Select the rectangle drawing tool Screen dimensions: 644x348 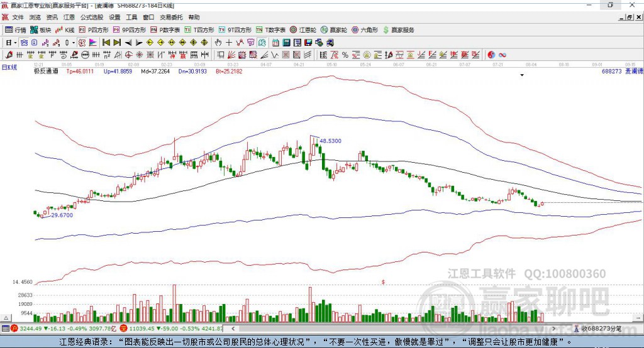221,55
